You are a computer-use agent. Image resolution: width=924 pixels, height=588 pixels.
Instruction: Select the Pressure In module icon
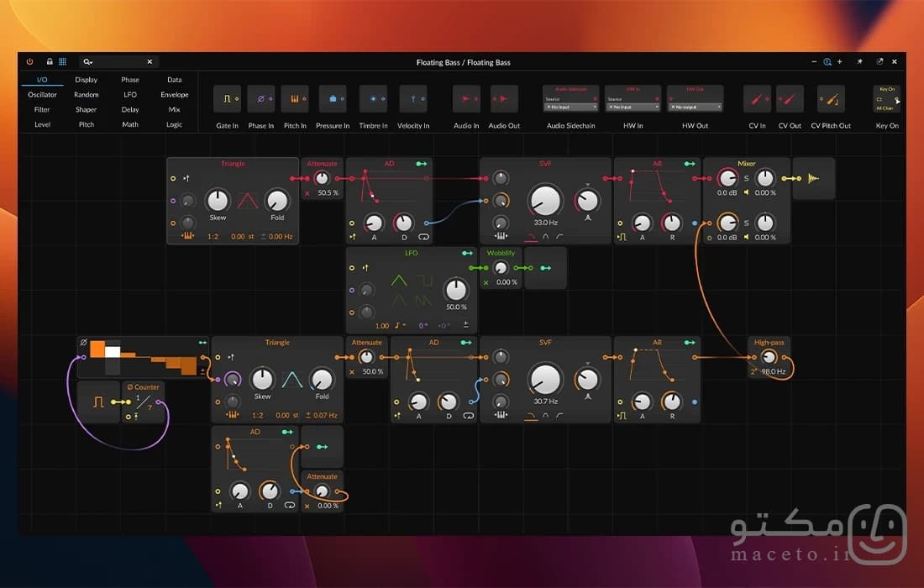pos(333,99)
